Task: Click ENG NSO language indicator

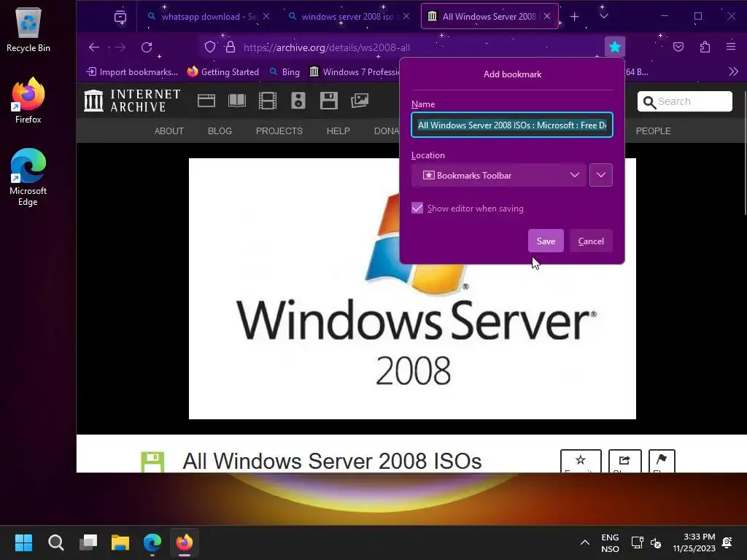Action: click(610, 542)
